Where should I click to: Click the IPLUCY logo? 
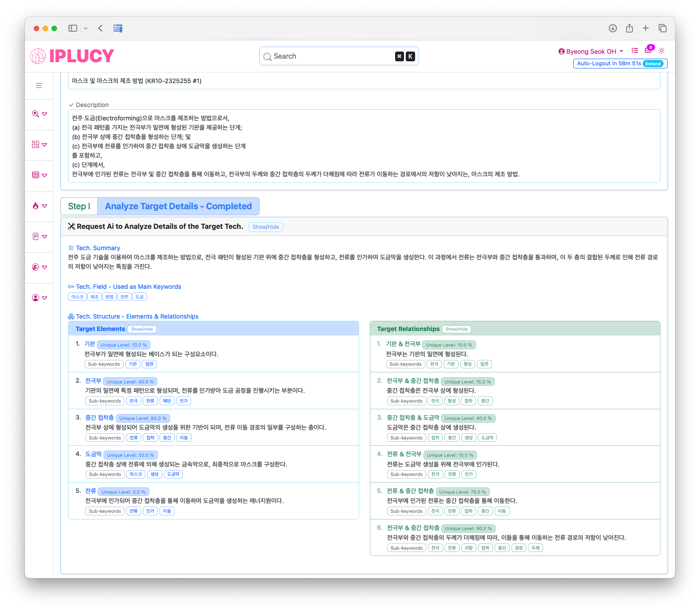pyautogui.click(x=72, y=56)
